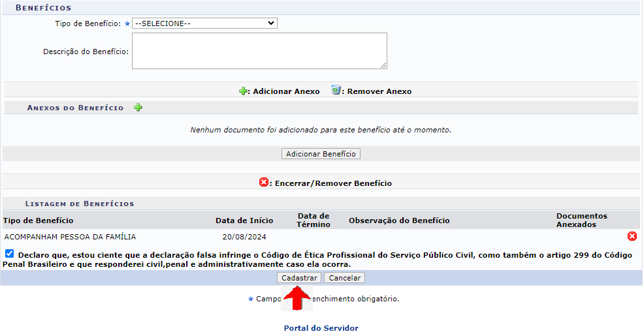The width and height of the screenshot is (644, 334).
Task: Click the trash icon beside Remover Anexo
Action: point(336,91)
